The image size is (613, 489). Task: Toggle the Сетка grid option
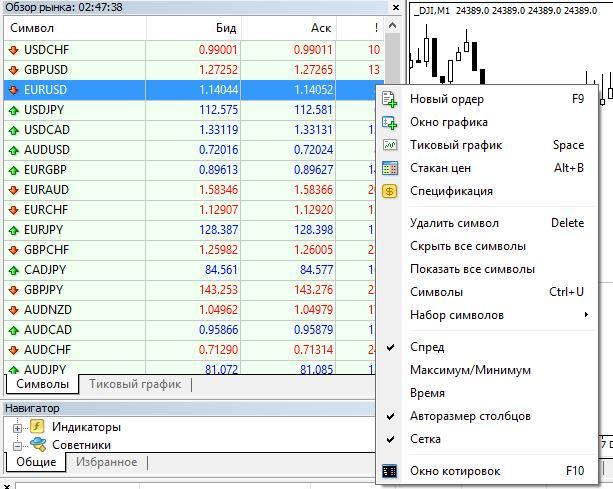coord(425,439)
